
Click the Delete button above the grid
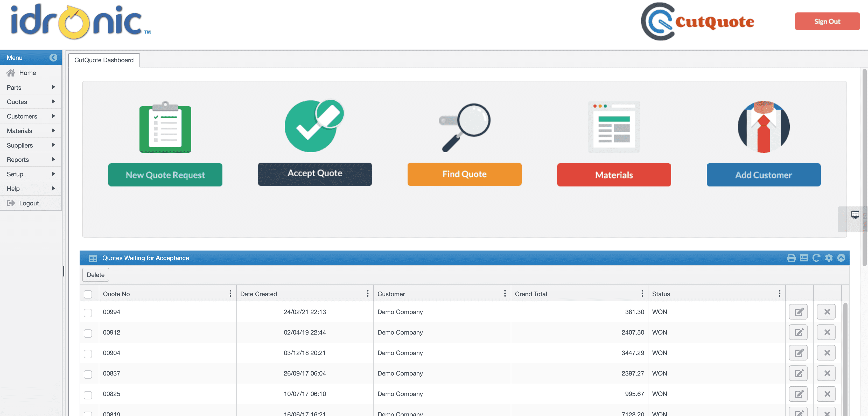(95, 275)
